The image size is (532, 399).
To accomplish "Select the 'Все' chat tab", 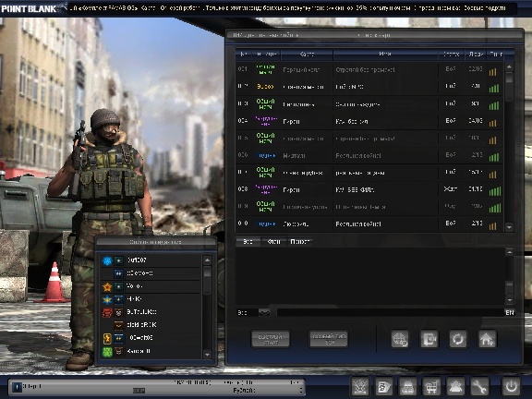I will (x=248, y=242).
